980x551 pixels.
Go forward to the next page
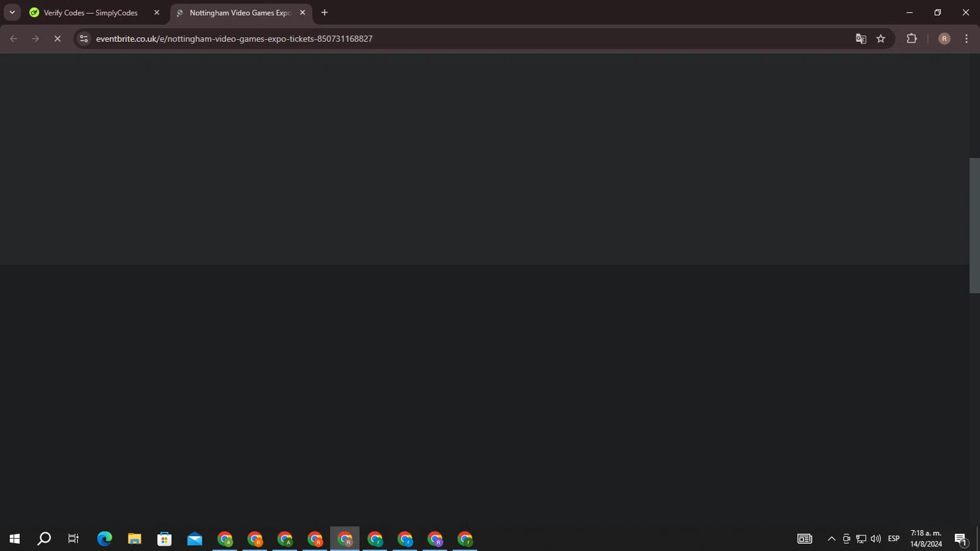point(35,39)
